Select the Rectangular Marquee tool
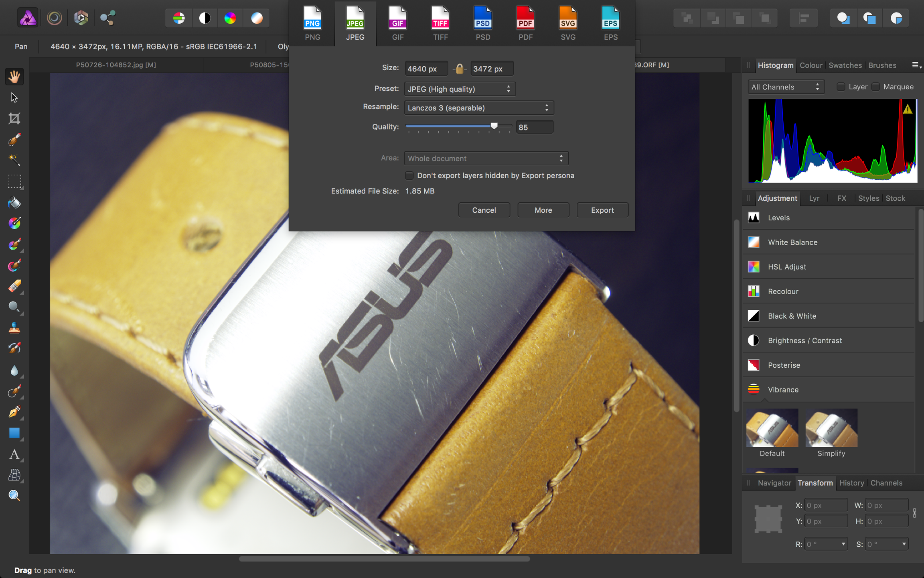The height and width of the screenshot is (578, 924). (x=14, y=181)
